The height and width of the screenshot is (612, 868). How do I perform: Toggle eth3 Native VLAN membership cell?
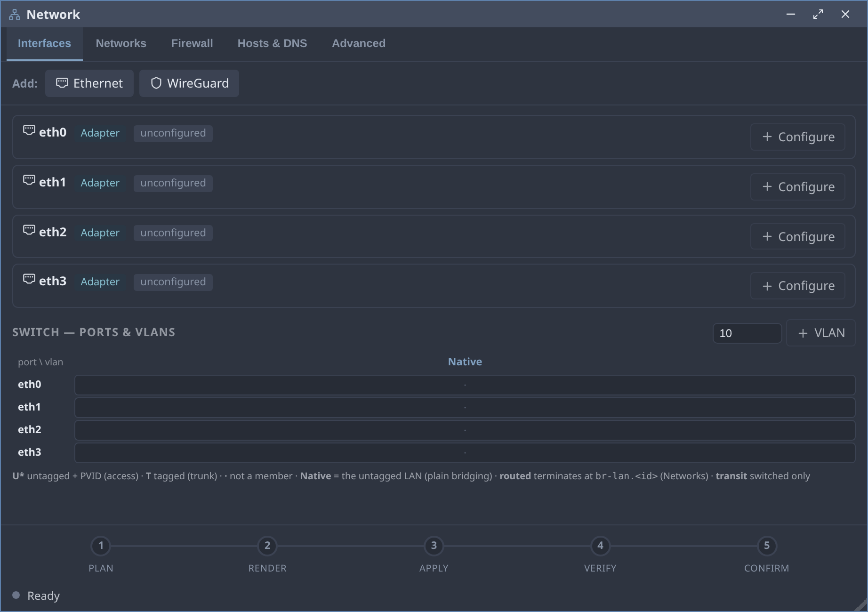pyautogui.click(x=465, y=453)
